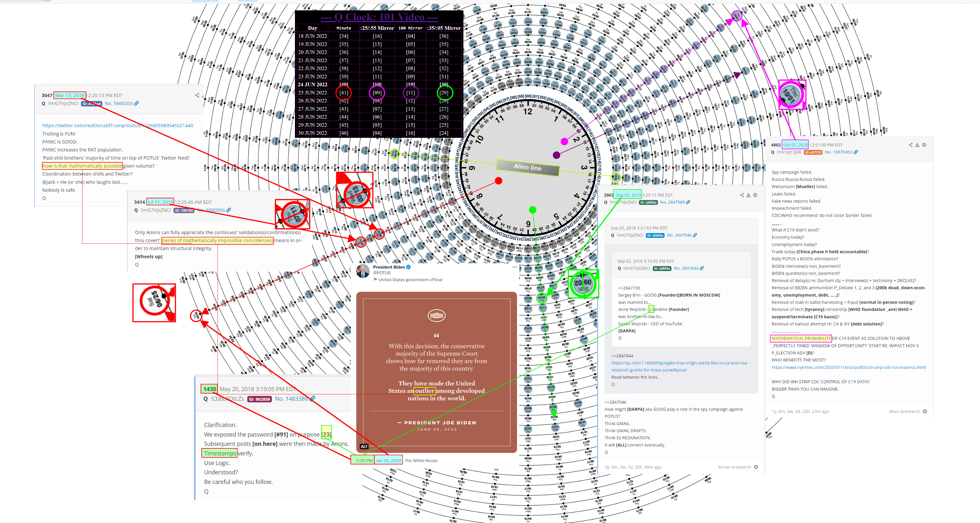Open the White House logo on quote card

[436, 316]
